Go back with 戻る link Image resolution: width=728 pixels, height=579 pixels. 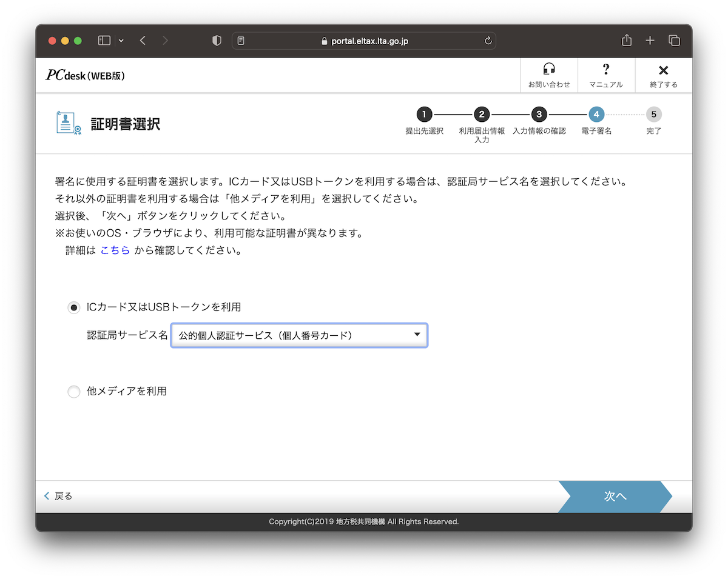(x=58, y=496)
